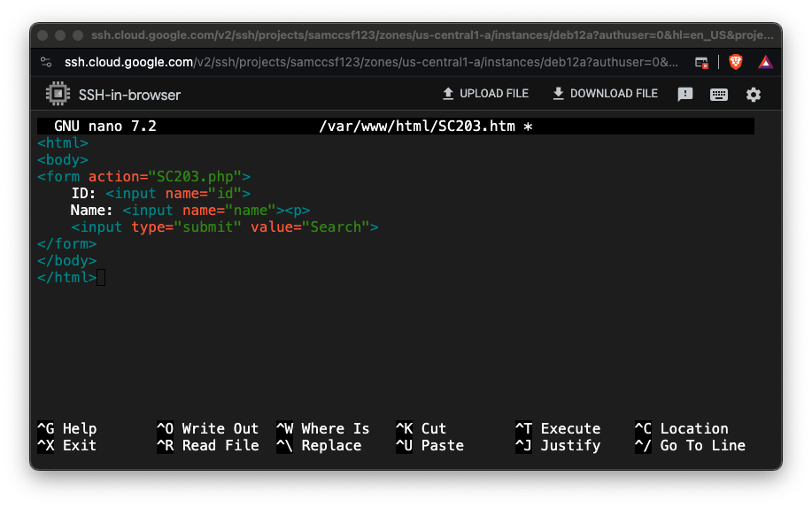Click the ^R Read File shortcut
This screenshot has height=507, width=812.
click(208, 445)
